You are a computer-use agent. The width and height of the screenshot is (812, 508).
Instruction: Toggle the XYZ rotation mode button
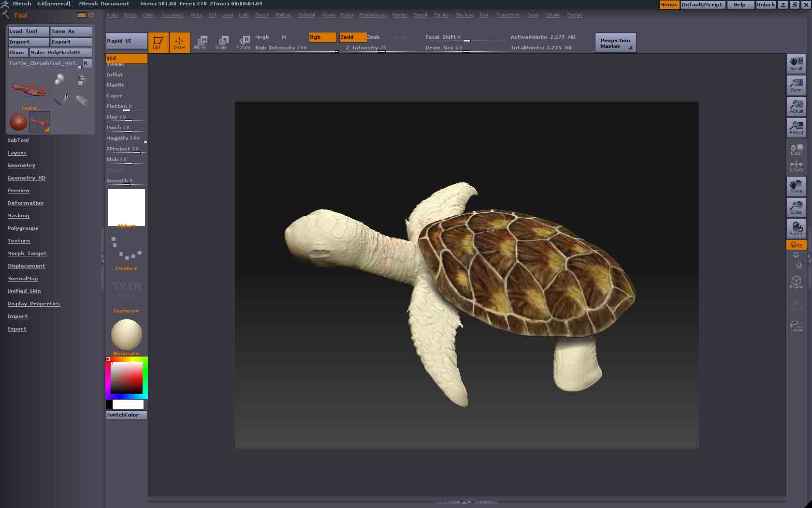[x=796, y=245]
